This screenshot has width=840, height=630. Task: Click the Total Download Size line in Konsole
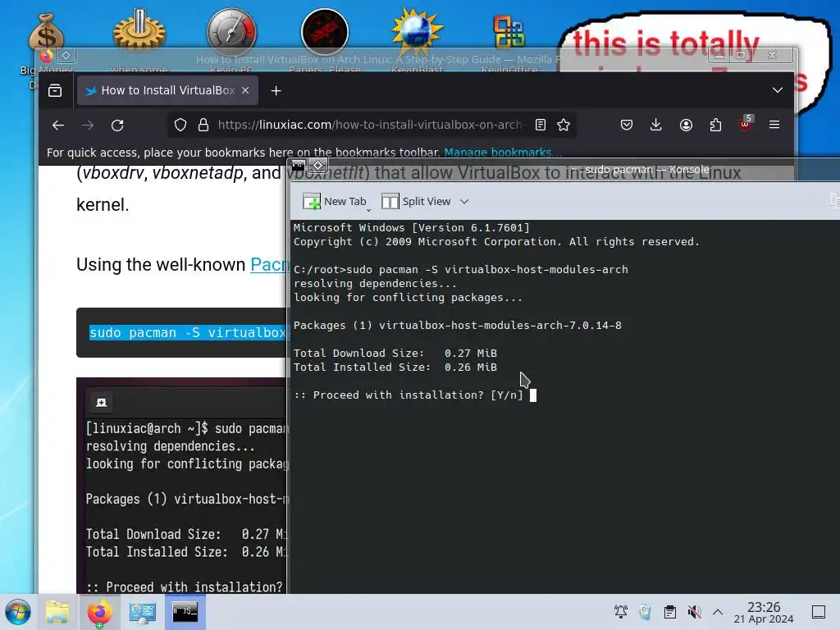pos(395,354)
